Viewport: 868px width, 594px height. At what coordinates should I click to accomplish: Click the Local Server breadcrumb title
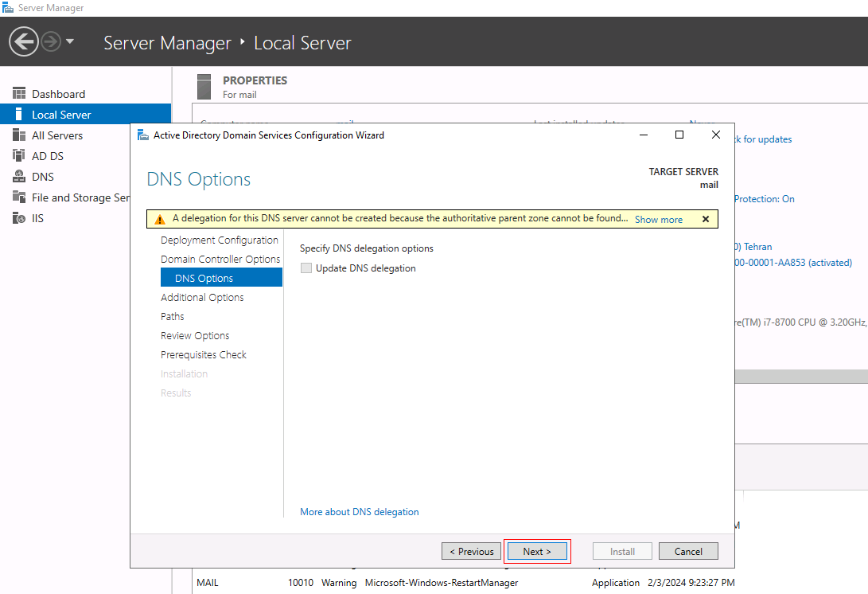click(302, 43)
